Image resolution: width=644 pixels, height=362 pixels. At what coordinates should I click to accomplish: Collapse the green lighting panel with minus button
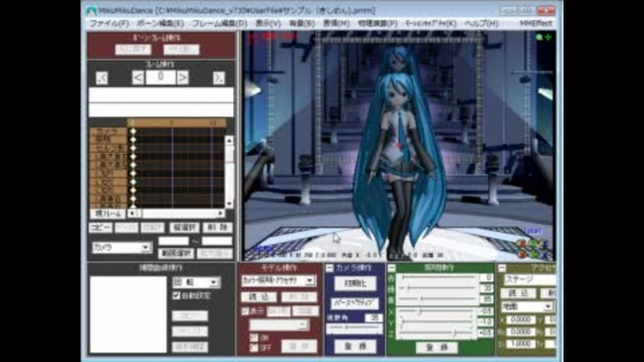(x=391, y=268)
